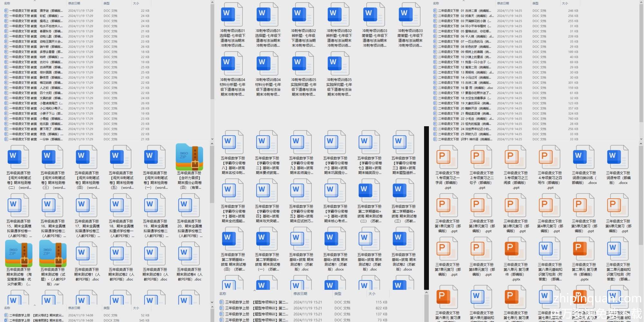Open Word file 五年级英语下册 20、期末全真模拟
The width and height of the screenshot is (644, 322).
pos(189,205)
